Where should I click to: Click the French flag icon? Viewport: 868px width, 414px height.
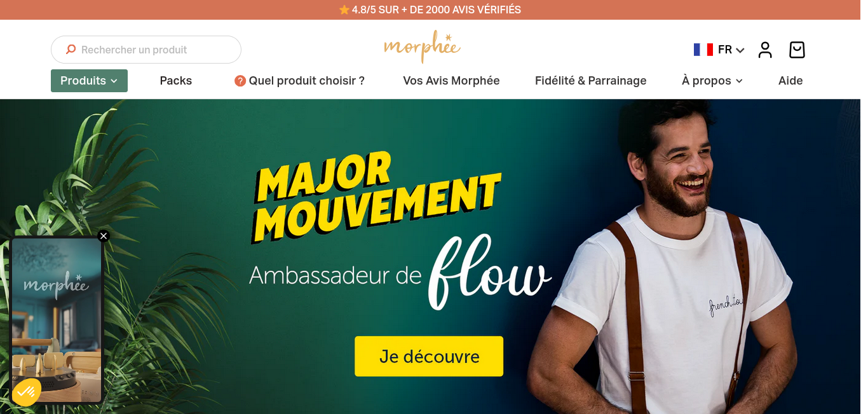pyautogui.click(x=703, y=50)
